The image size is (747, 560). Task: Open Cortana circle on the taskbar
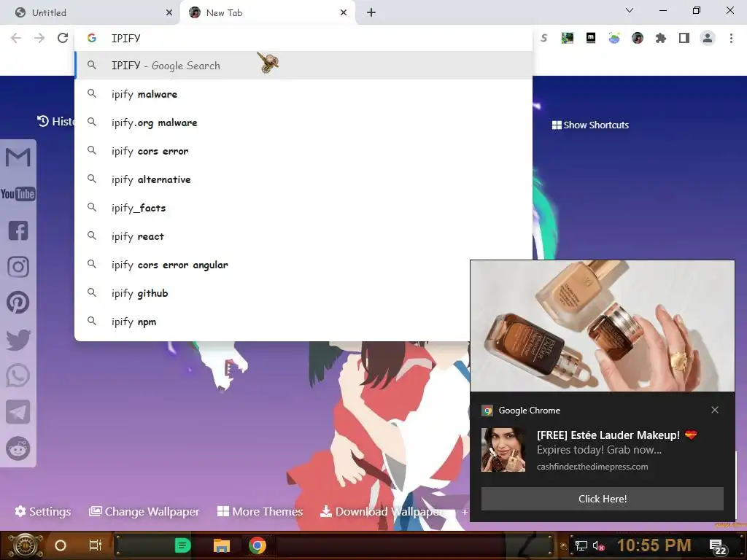60,545
